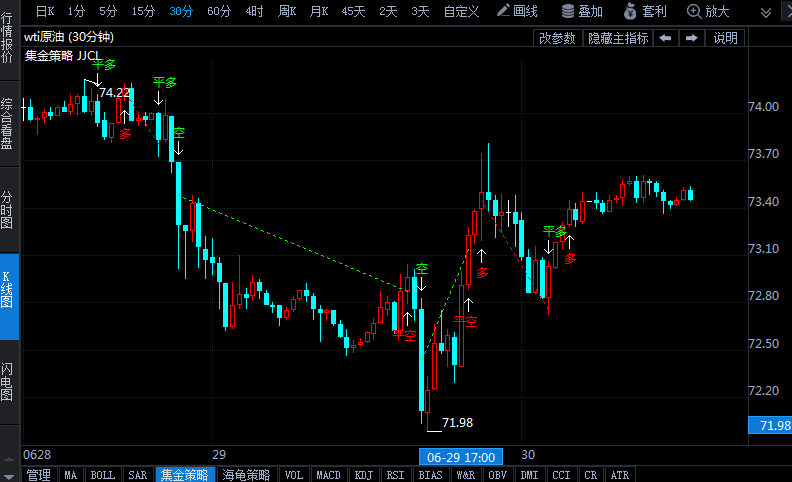Select the 日K daily chart period

[45, 11]
